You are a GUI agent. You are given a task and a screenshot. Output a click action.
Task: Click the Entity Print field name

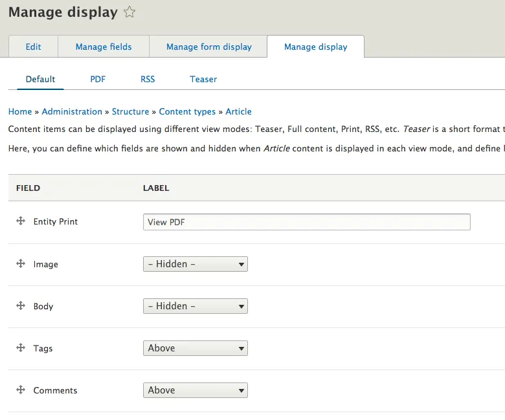pos(56,221)
